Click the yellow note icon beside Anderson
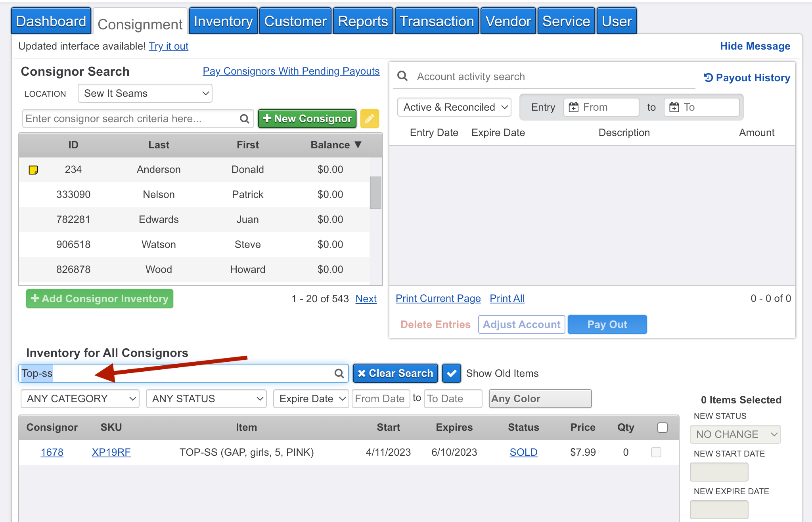The height and width of the screenshot is (522, 812). [x=33, y=170]
